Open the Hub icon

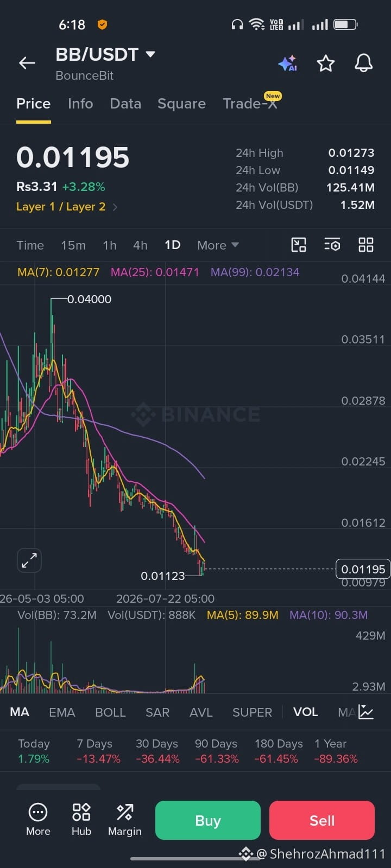tap(81, 820)
